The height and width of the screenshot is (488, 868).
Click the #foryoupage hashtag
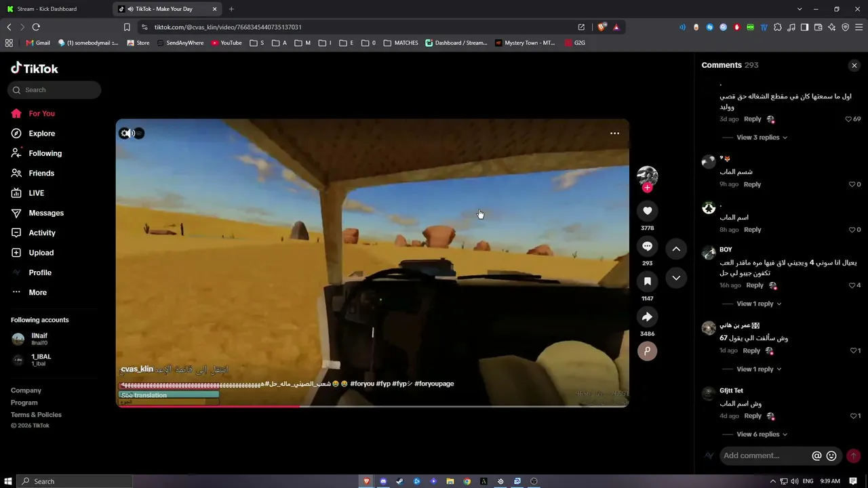(x=434, y=384)
